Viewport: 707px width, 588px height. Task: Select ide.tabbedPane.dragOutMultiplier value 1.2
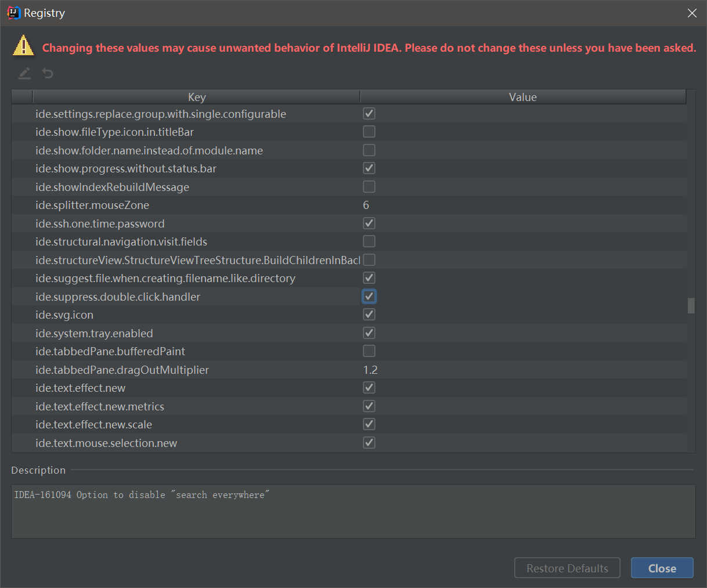(x=370, y=370)
